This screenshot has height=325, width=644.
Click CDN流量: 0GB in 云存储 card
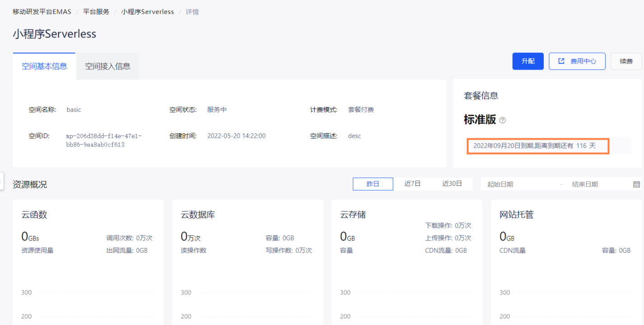coord(446,250)
